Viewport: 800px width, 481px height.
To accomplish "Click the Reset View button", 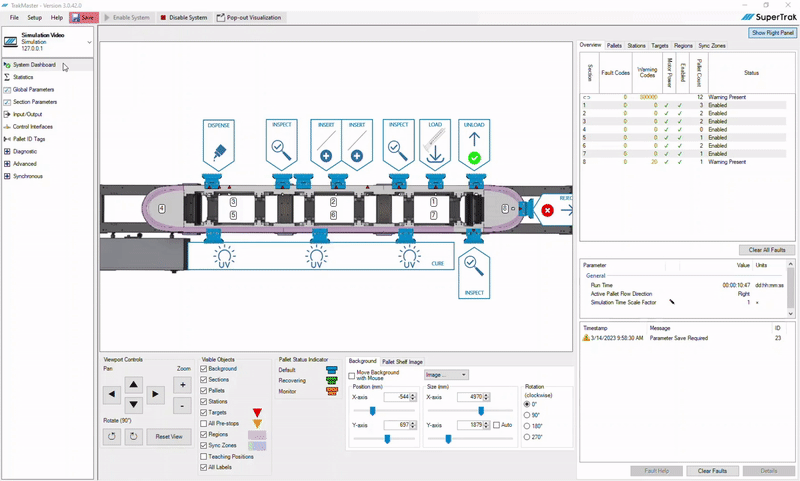I will pyautogui.click(x=167, y=437).
